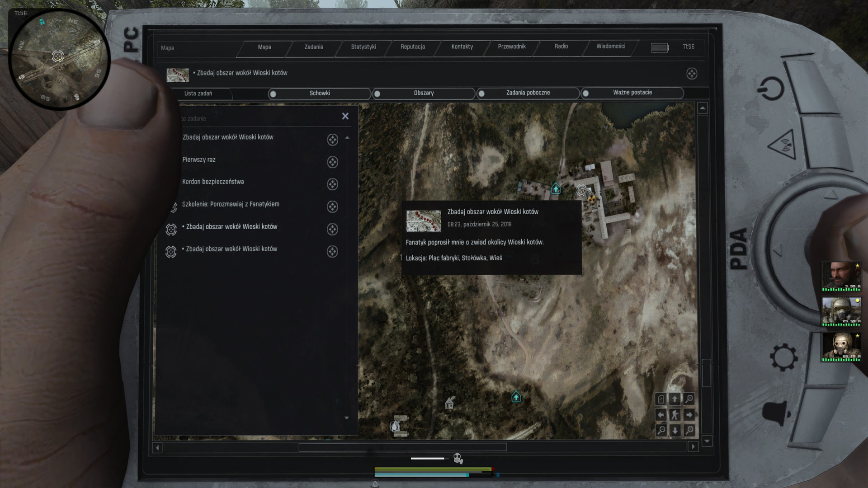This screenshot has height=488, width=868.
Task: Toggle the Schowki map filter
Action: (x=320, y=93)
